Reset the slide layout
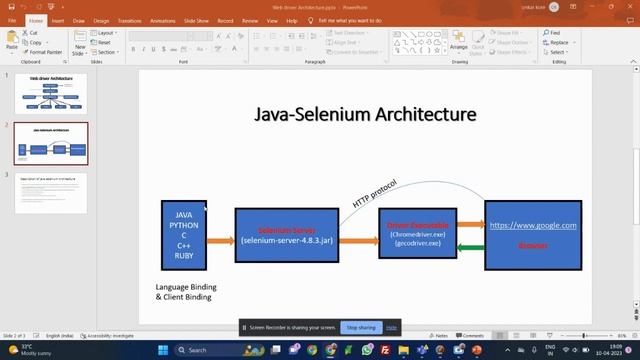The width and height of the screenshot is (640, 360). coord(101,42)
